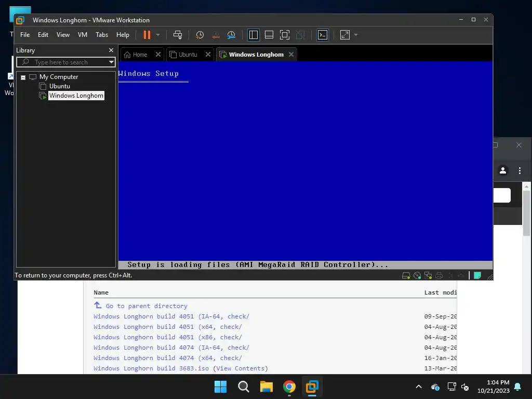Screen dimensions: 532x399
Task: Open the VM menu
Action: click(x=83, y=35)
